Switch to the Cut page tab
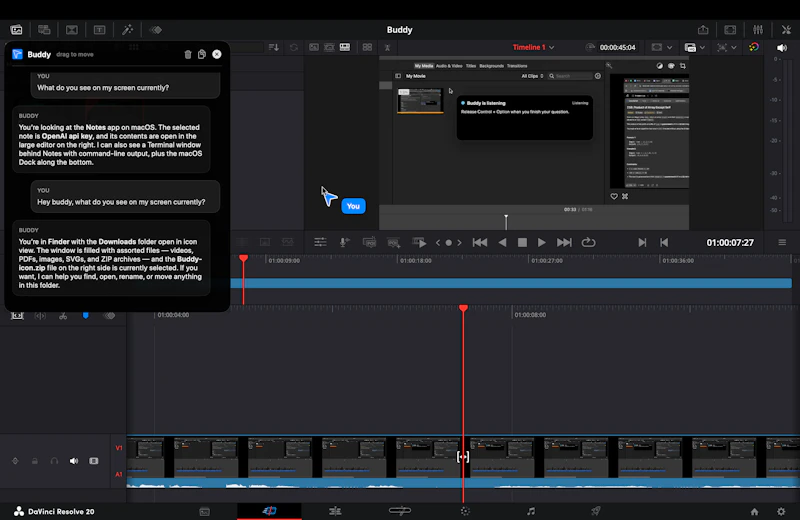The width and height of the screenshot is (800, 520). pos(269,511)
